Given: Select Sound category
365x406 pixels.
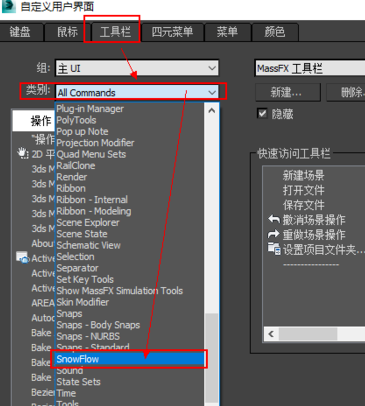Looking at the screenshot, I should click(x=70, y=370).
